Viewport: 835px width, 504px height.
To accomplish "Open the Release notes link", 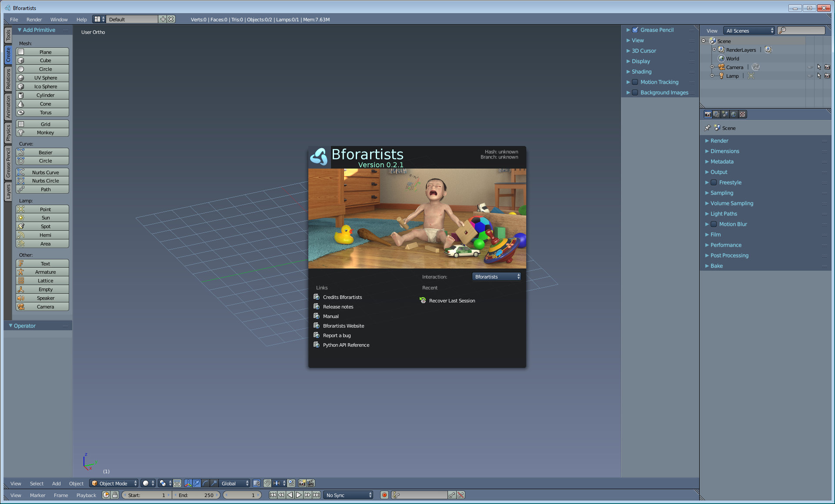I will [338, 307].
